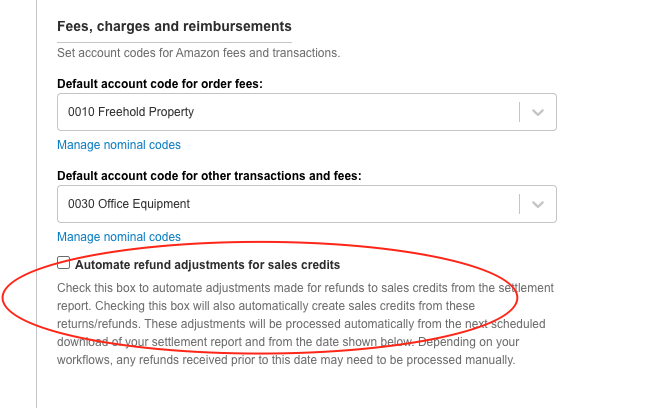The image size is (662, 408).
Task: Click the separator bar in other transactions dropdown
Action: [x=520, y=205]
